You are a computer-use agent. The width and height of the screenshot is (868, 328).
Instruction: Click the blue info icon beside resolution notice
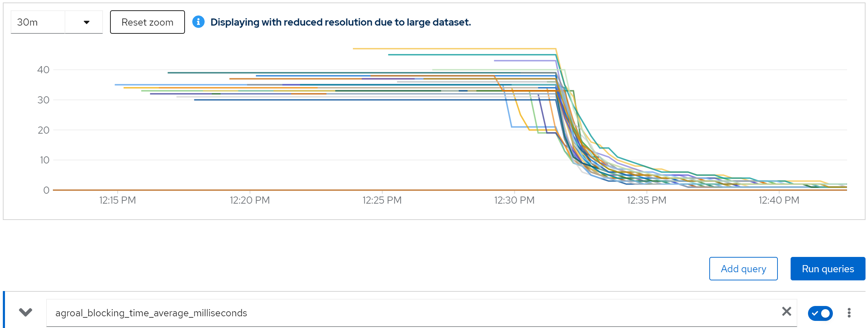point(198,22)
